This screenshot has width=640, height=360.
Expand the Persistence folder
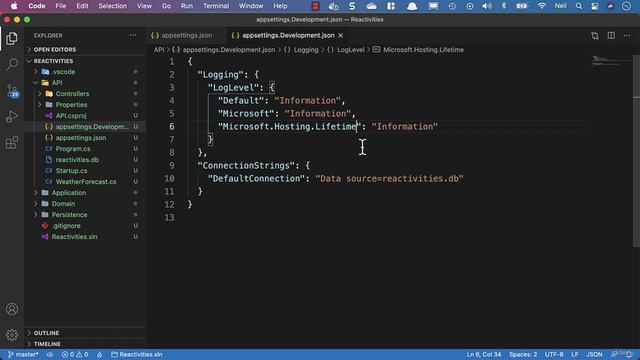pos(69,215)
